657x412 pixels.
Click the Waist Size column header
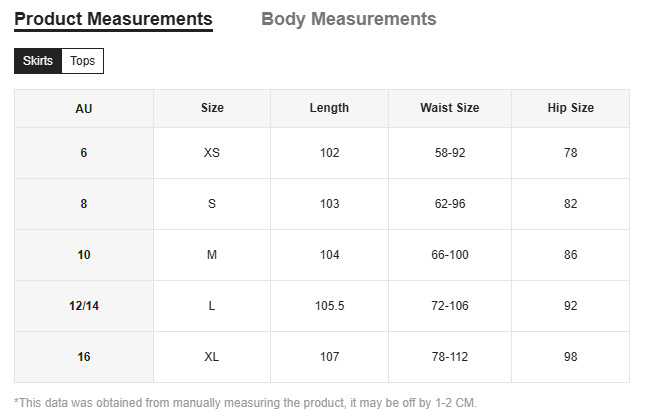[449, 108]
